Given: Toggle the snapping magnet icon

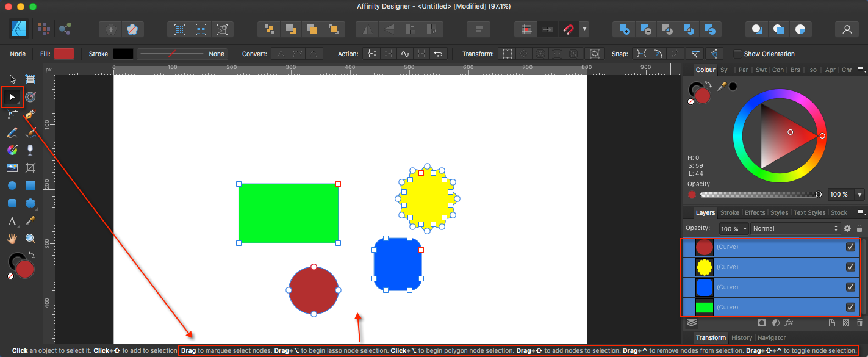Looking at the screenshot, I should coord(568,29).
